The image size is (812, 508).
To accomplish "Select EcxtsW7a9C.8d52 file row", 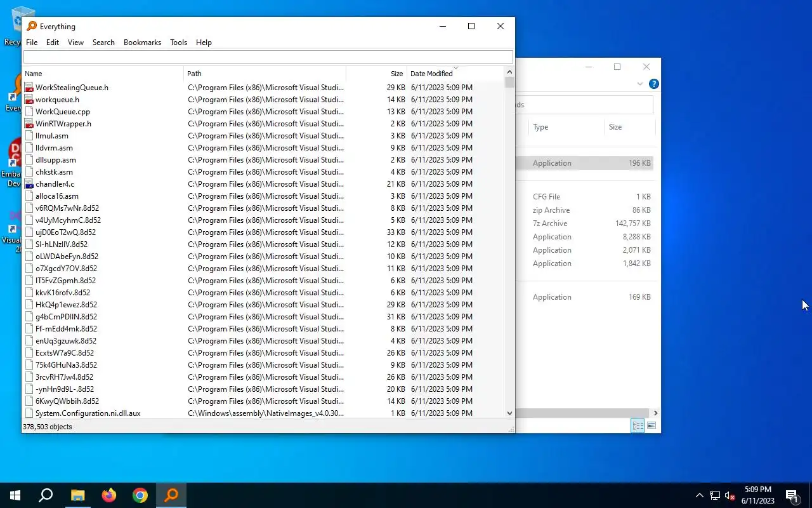I will click(263, 353).
